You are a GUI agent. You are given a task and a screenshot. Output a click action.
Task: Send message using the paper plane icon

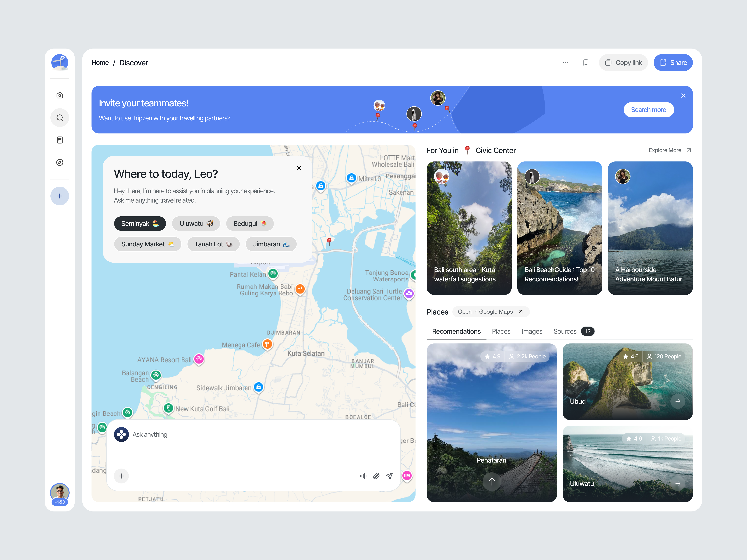(389, 476)
